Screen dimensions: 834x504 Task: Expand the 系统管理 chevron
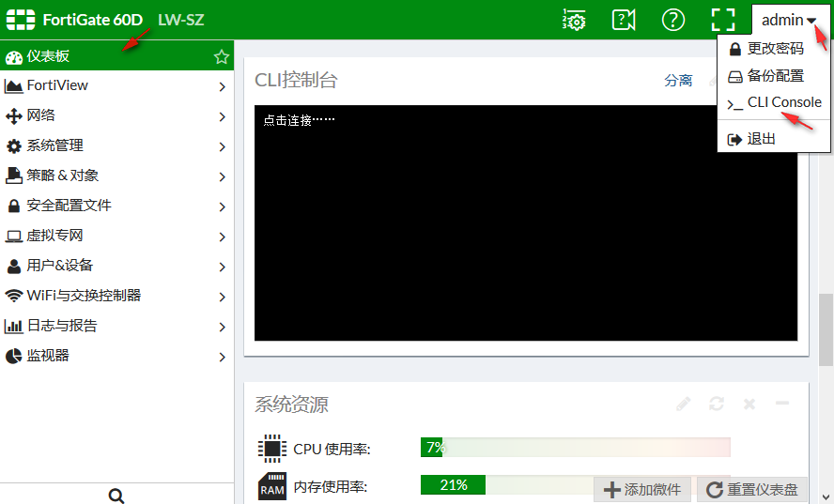(223, 146)
